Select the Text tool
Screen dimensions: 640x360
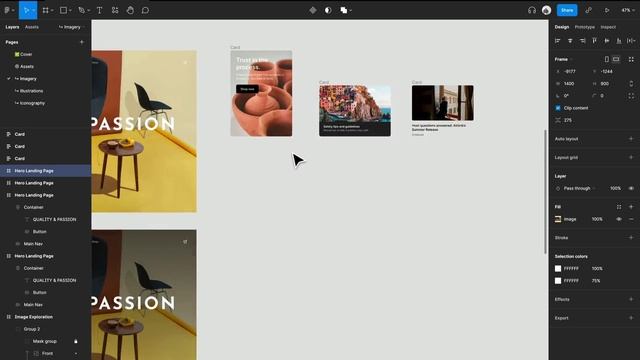coord(99,10)
